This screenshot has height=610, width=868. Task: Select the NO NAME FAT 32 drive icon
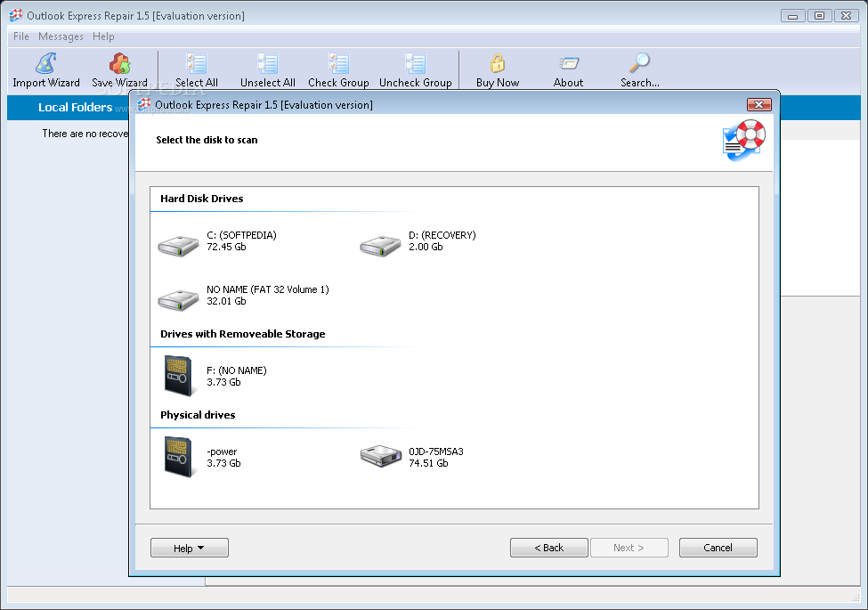[178, 300]
